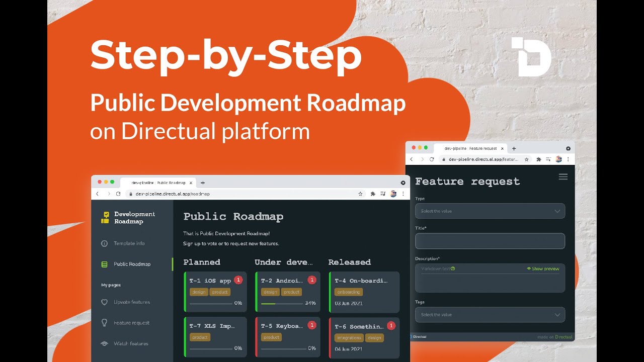
Task: Expand the Tags dropdown
Action: point(490,315)
